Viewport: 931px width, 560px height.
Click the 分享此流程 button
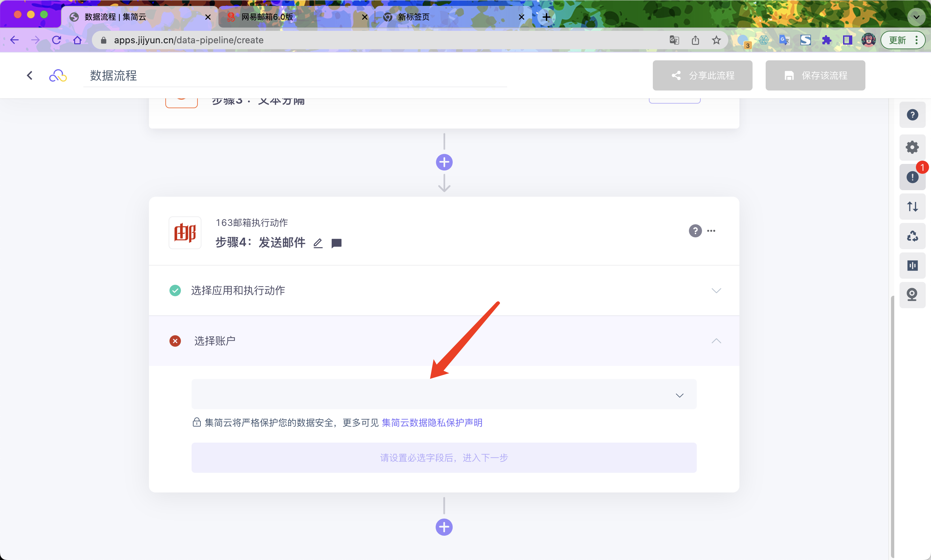[x=702, y=75]
